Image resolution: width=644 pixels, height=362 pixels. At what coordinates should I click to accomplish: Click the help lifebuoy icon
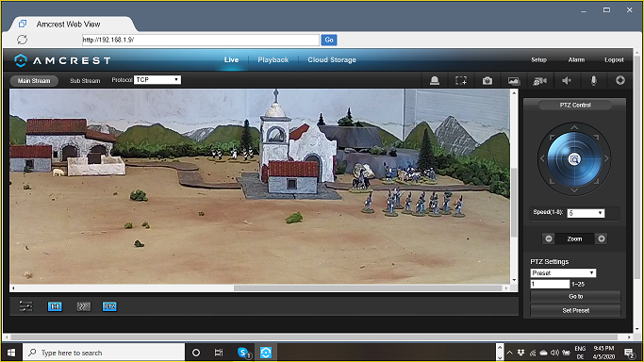[620, 80]
